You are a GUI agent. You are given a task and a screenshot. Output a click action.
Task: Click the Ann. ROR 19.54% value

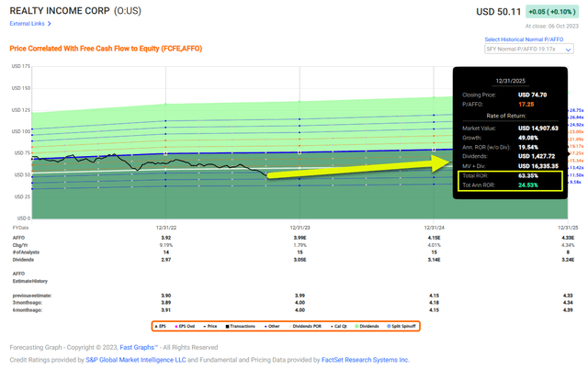[x=528, y=147]
